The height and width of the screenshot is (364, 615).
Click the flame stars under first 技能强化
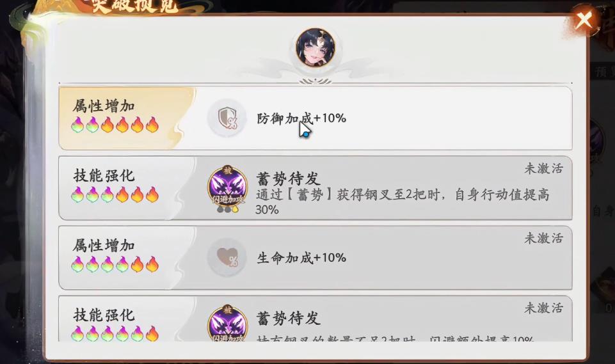[x=115, y=194]
